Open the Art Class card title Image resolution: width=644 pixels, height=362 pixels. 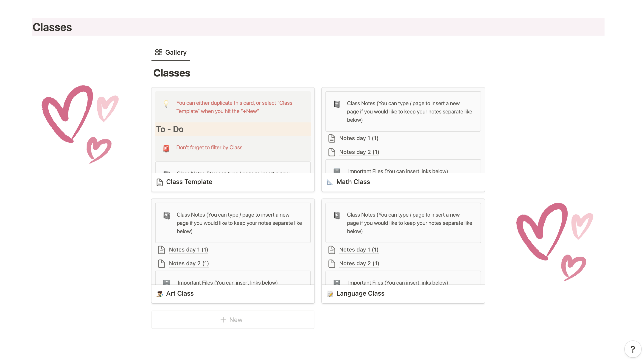(180, 294)
